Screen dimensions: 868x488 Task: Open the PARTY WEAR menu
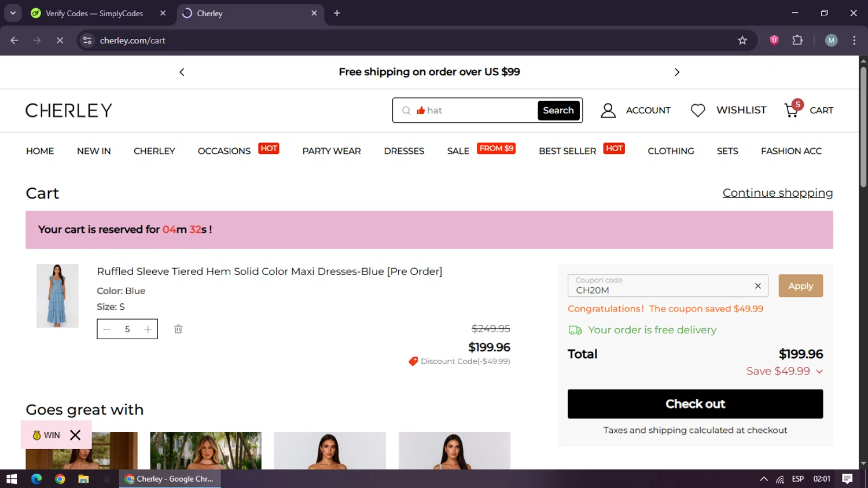click(x=332, y=151)
